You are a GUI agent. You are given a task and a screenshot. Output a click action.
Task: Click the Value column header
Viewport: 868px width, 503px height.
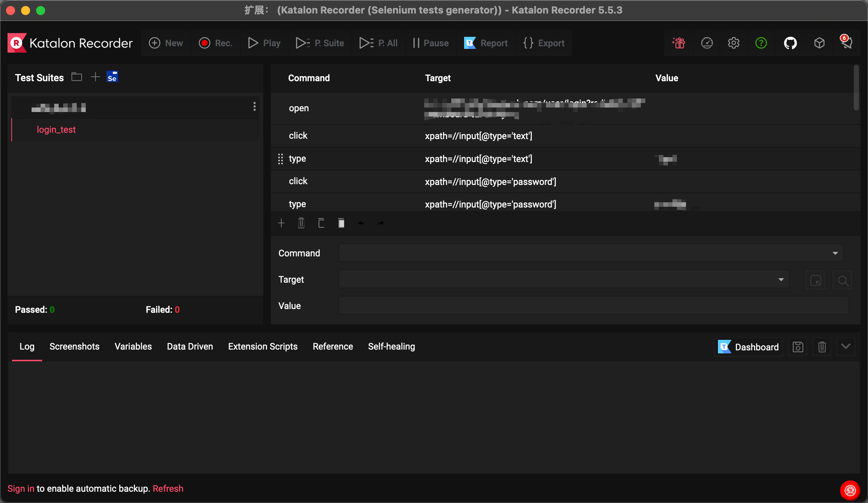click(667, 78)
